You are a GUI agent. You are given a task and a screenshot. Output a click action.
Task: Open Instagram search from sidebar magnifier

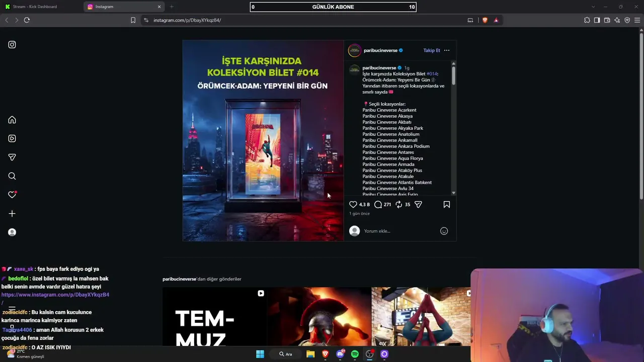coord(12,176)
